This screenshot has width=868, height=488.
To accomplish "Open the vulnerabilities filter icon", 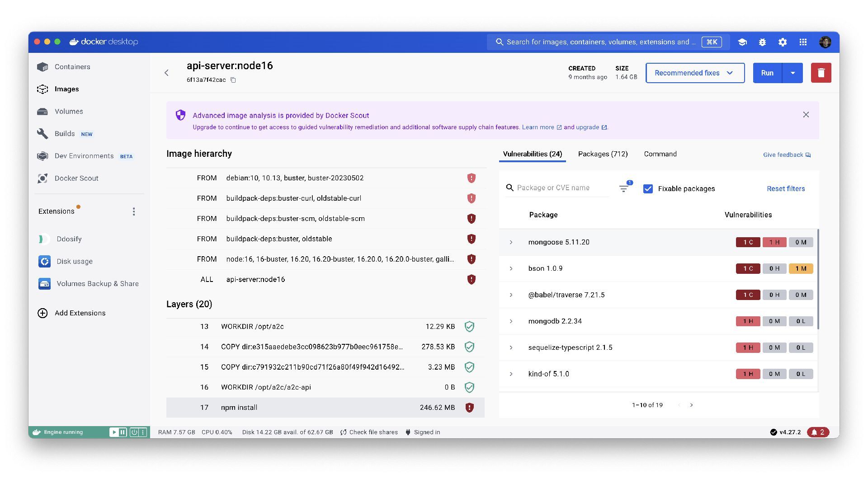I will click(624, 188).
